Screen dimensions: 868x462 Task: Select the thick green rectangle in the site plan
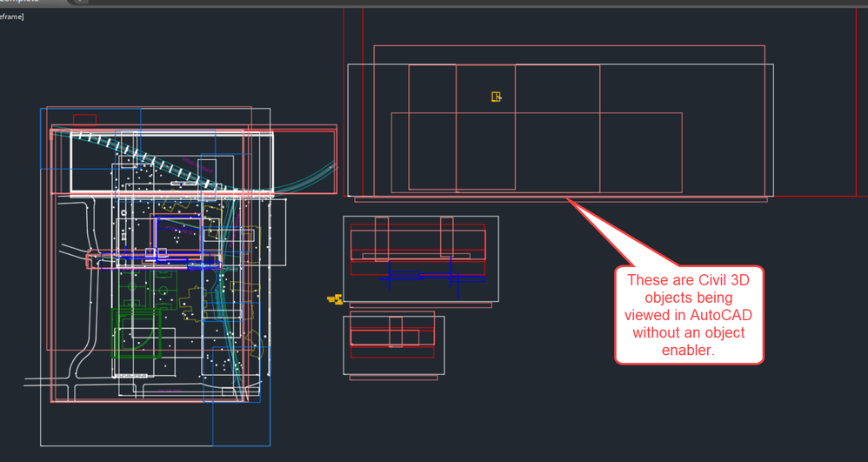click(137, 333)
